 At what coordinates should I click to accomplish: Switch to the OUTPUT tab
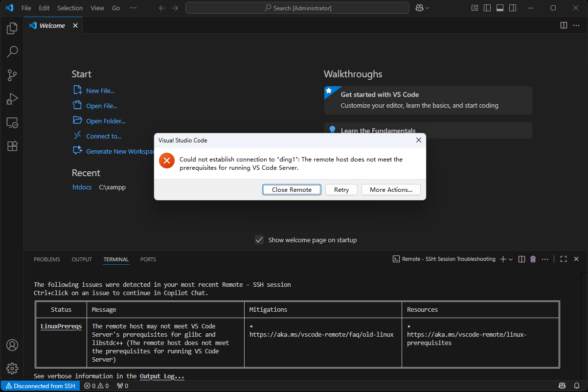(82, 259)
